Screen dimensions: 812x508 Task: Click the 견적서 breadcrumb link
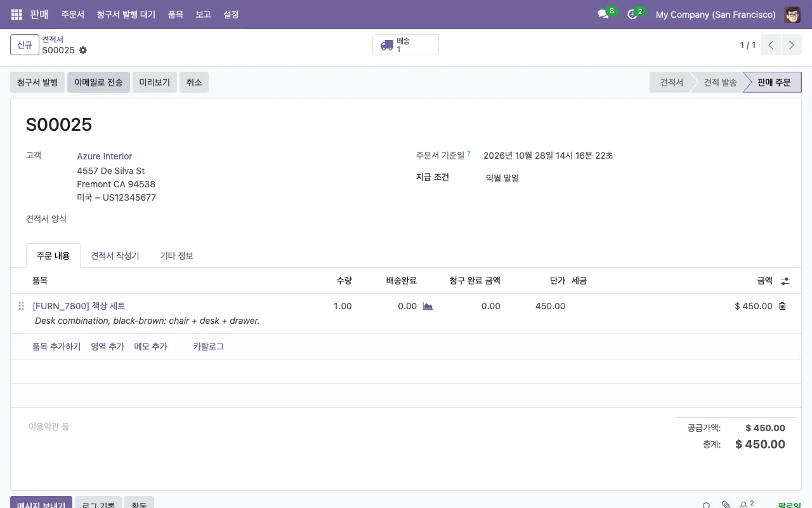pyautogui.click(x=53, y=39)
